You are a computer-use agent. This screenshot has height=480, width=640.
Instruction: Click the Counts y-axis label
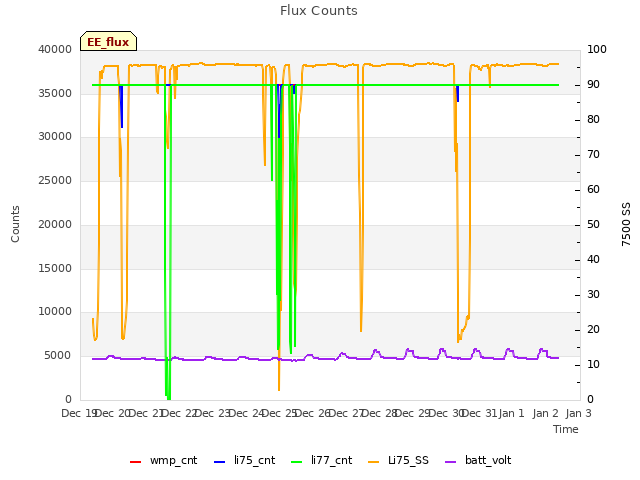[x=15, y=224]
